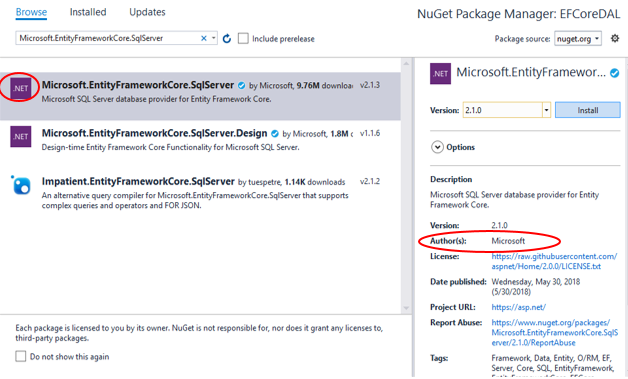Enable Include prerelease checkbox
628x379 pixels.
coord(243,38)
